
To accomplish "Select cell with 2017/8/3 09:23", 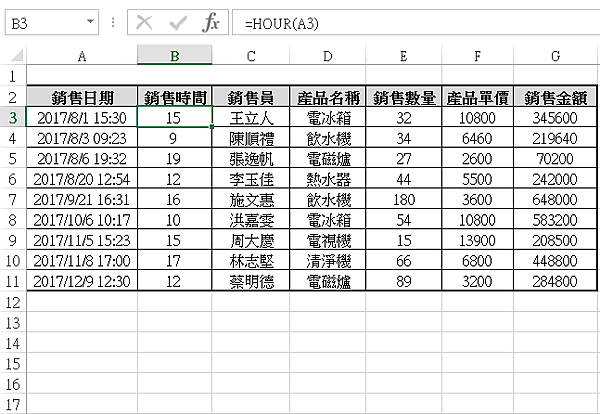I will coord(82,138).
